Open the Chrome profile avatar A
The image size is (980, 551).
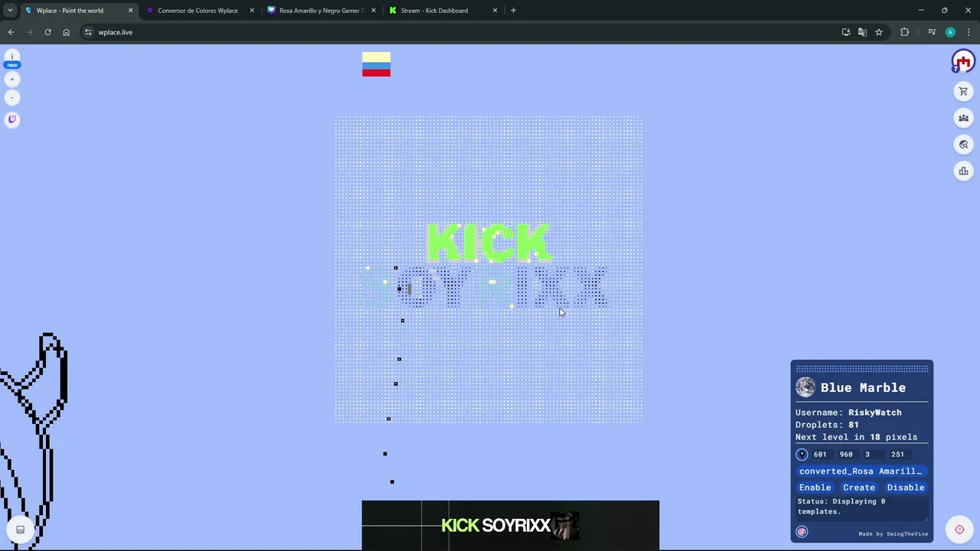pos(950,32)
